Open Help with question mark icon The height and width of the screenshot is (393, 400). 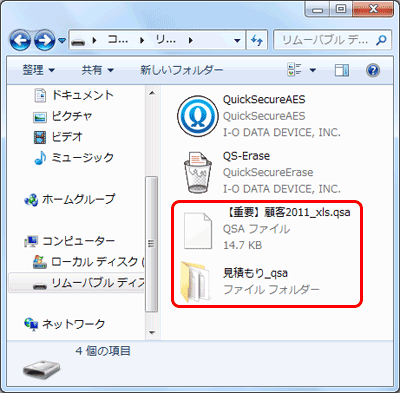[x=373, y=70]
